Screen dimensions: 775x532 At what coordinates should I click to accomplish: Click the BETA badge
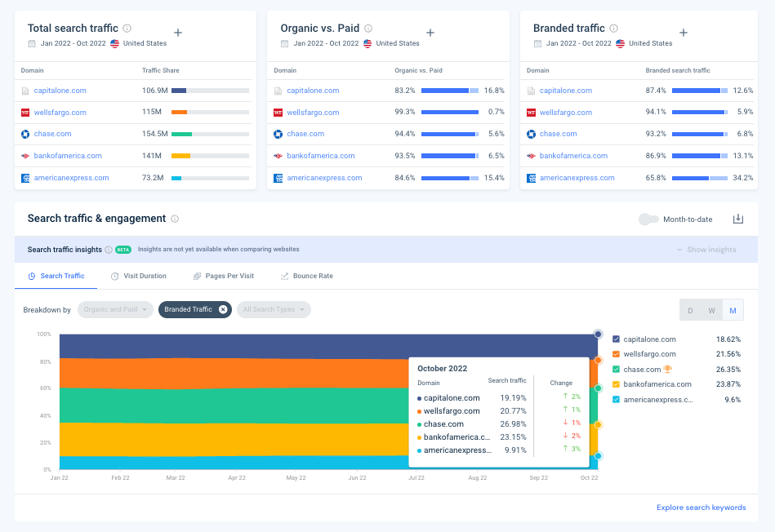pyautogui.click(x=123, y=250)
